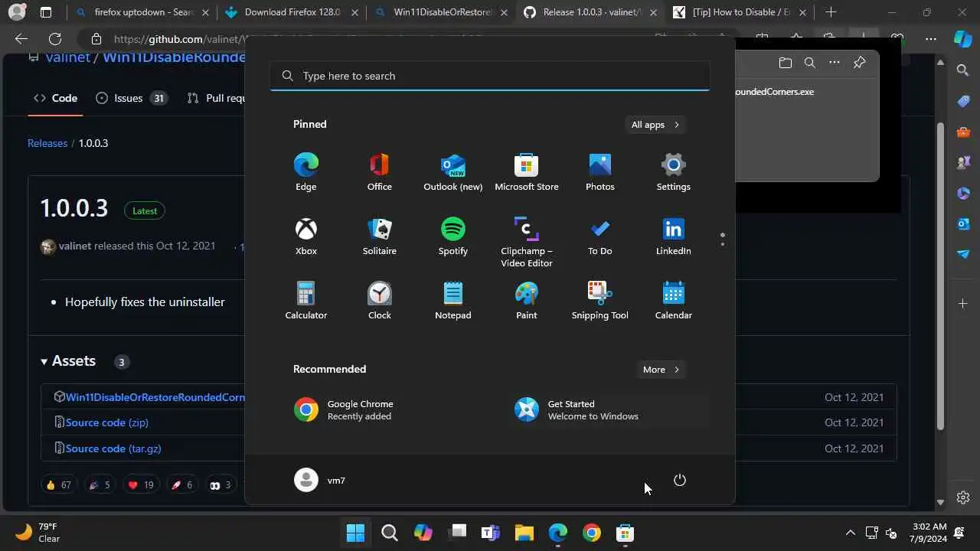Open Snipping Tool
This screenshot has height=551, width=980.
[599, 301]
